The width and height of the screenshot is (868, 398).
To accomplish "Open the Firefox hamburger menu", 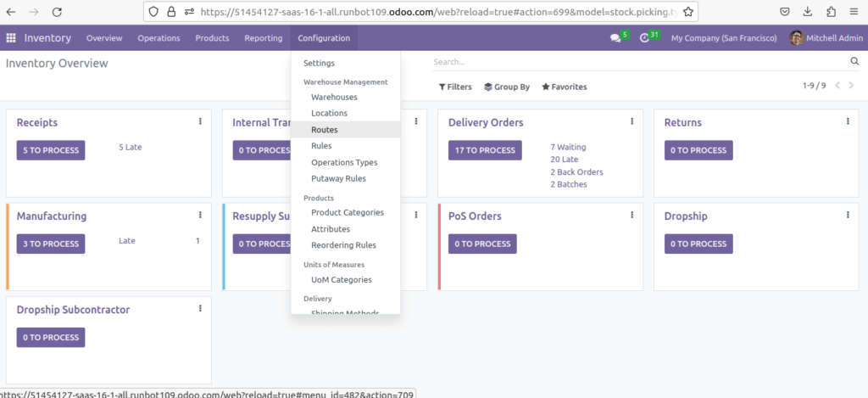I will 853,12.
